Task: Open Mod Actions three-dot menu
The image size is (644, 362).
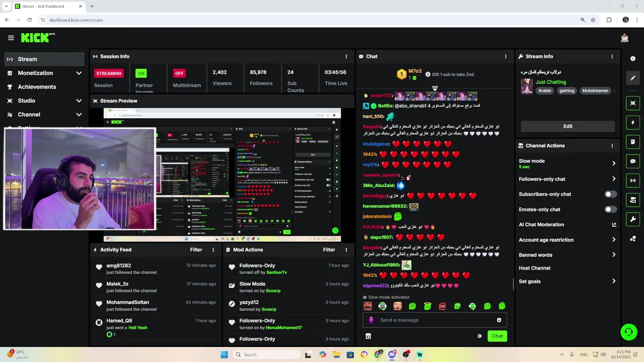Action: click(x=346, y=249)
